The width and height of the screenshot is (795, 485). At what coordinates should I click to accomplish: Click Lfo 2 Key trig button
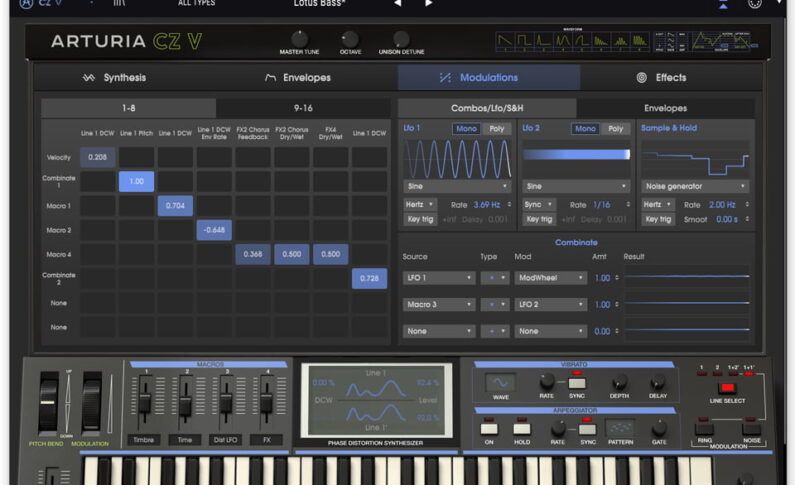pos(539,219)
